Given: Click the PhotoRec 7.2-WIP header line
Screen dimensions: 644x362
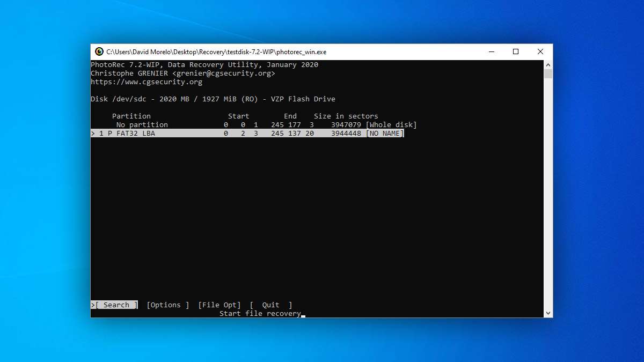Looking at the screenshot, I should coord(204,64).
